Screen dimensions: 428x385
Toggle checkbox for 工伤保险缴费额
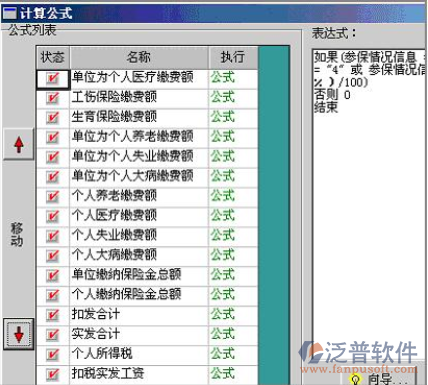coord(53,98)
